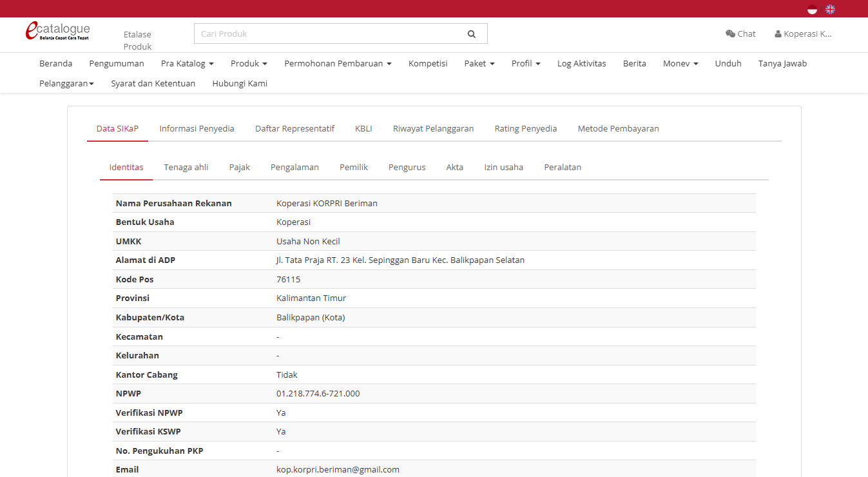Click the Syarat dan Ketentuan link
This screenshot has height=477, width=868.
click(x=153, y=83)
